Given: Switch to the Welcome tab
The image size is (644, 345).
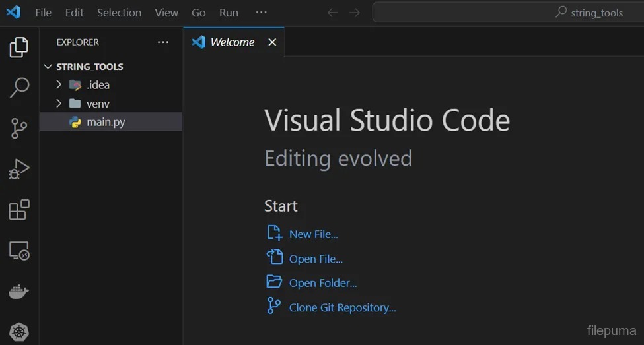Looking at the screenshot, I should [x=233, y=42].
